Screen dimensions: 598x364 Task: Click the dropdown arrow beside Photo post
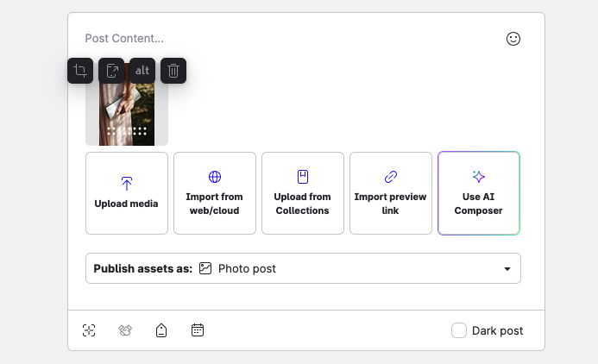click(x=507, y=269)
